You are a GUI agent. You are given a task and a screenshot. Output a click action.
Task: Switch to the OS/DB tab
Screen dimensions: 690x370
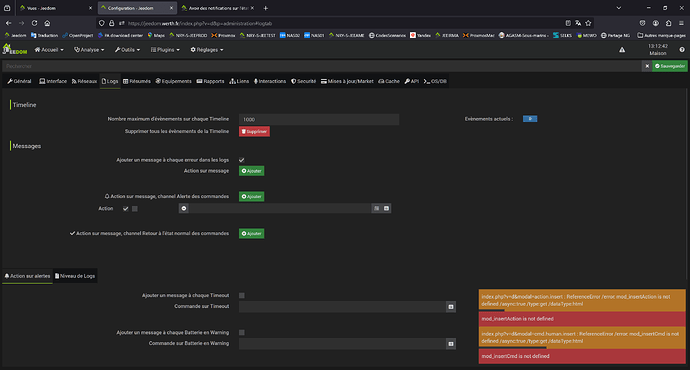click(x=435, y=81)
